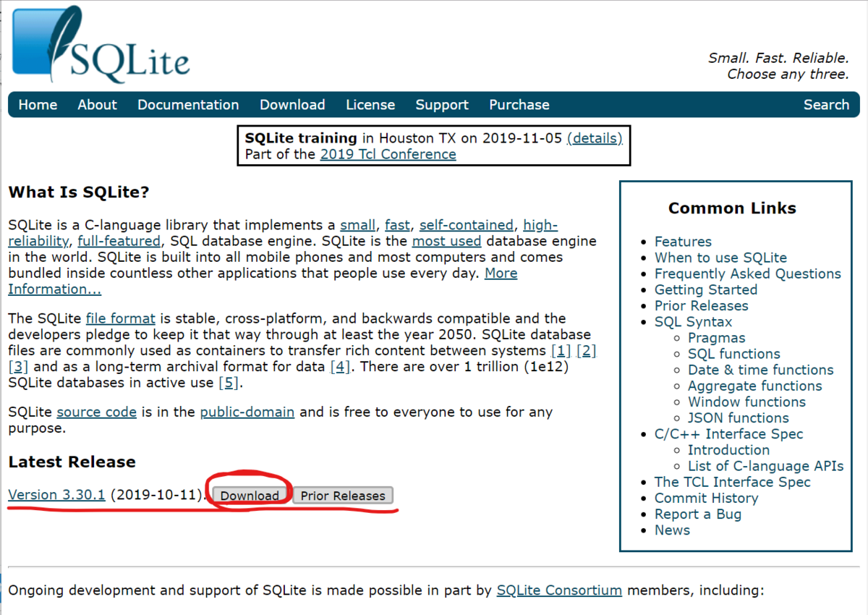Click the 'Common Links' heading text
The width and height of the screenshot is (868, 615).
point(732,208)
